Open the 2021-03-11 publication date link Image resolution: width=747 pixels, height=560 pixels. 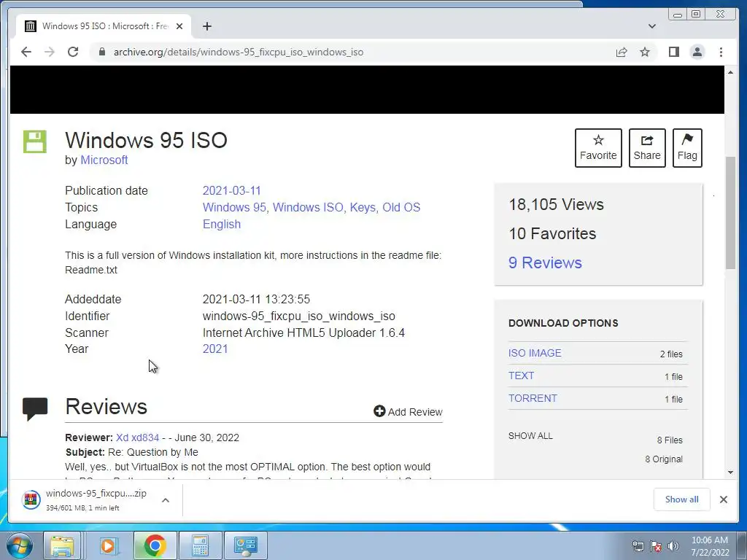(231, 190)
